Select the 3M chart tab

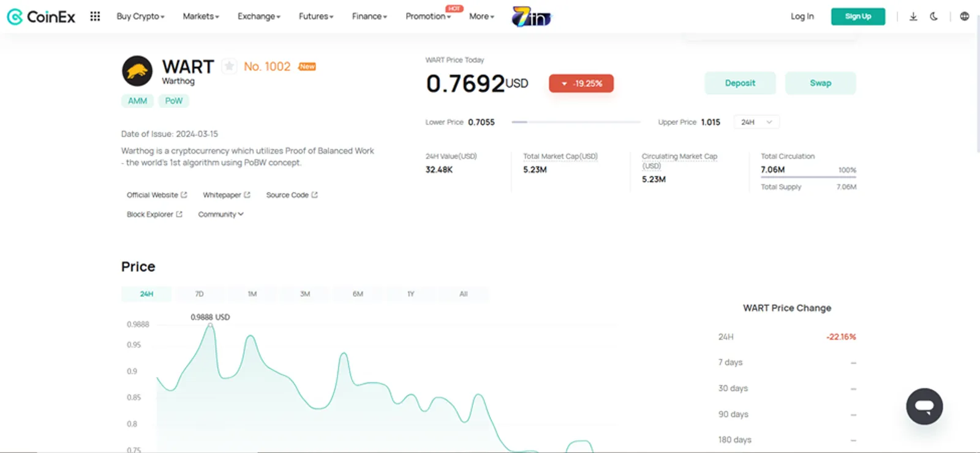click(x=305, y=294)
